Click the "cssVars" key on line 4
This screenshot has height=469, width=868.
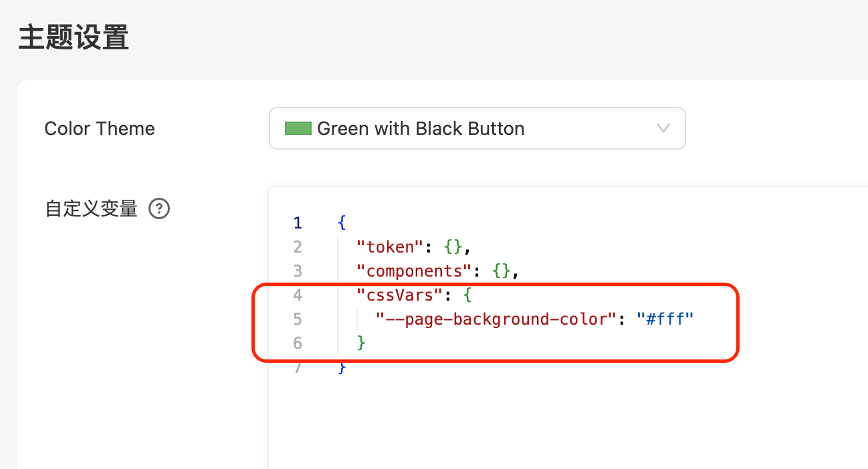coord(401,295)
